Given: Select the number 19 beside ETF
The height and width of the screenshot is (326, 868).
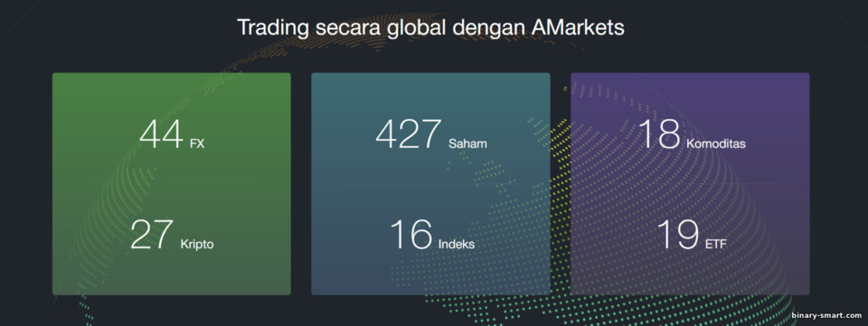Looking at the screenshot, I should (x=677, y=235).
